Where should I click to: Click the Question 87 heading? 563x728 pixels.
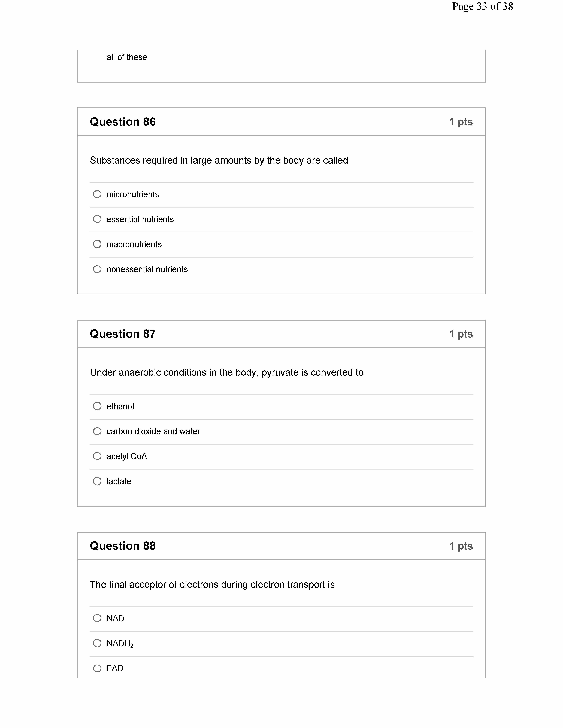(x=123, y=334)
